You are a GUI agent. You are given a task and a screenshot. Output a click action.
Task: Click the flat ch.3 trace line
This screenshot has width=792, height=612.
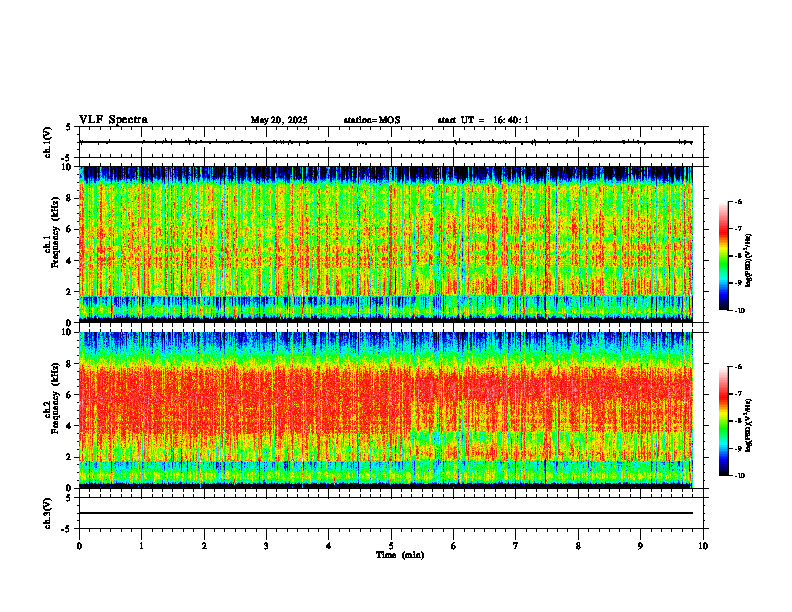pos(386,513)
